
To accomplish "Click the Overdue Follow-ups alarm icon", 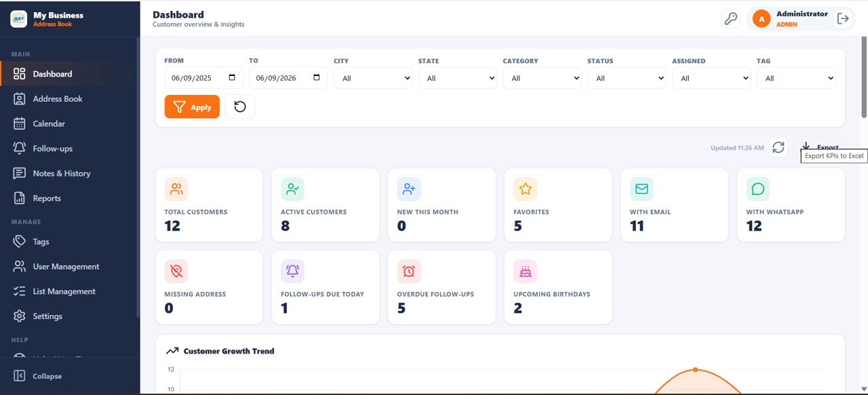I will (x=409, y=271).
